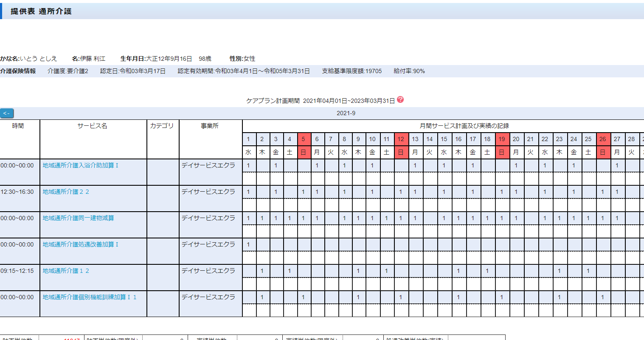Image resolution: width=644 pixels, height=340 pixels.
Task: Click the day 1 plan cell for 処遇改善加算Ⅰ
Action: pos(249,244)
